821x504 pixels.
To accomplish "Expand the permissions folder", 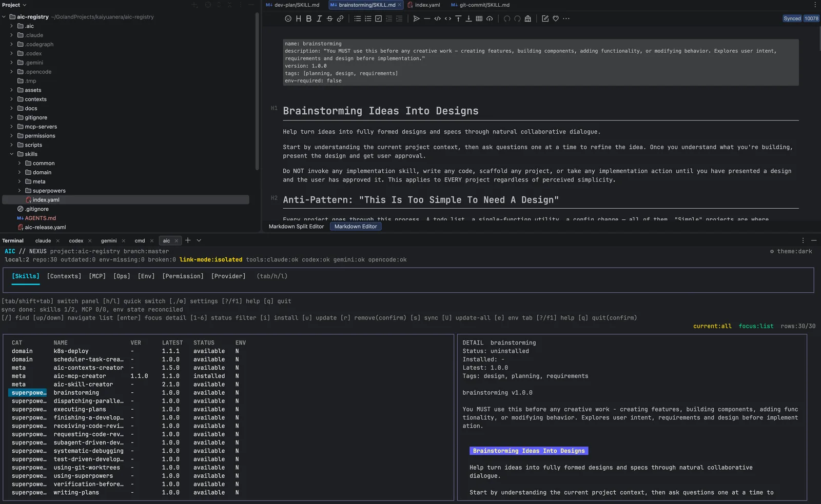I will click(12, 136).
